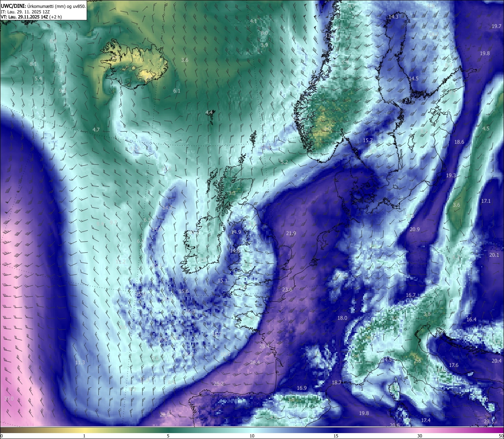Screen dimensions: 504x439
Task: Click the 15.6 value on the map
Action: pos(183,291)
